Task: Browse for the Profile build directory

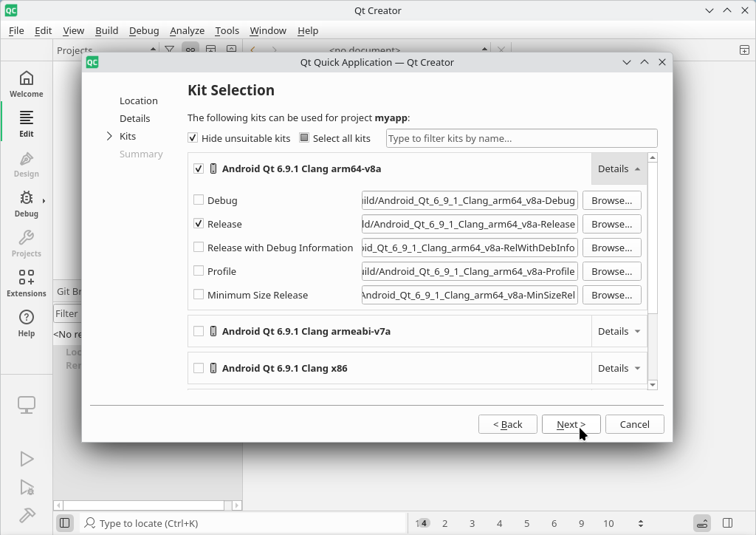Action: pyautogui.click(x=612, y=271)
